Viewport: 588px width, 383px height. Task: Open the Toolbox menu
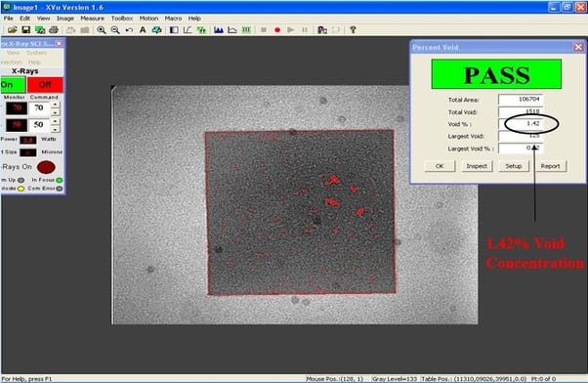[122, 18]
